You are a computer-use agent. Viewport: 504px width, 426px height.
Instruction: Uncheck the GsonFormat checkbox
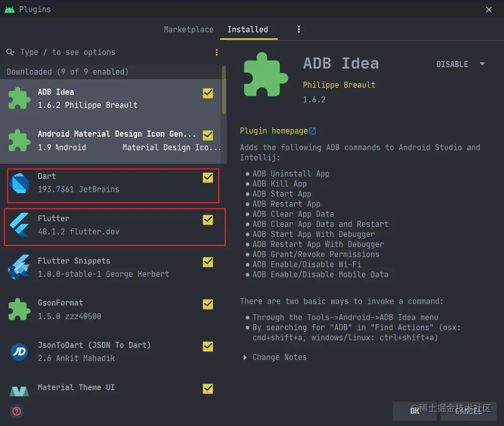point(208,304)
